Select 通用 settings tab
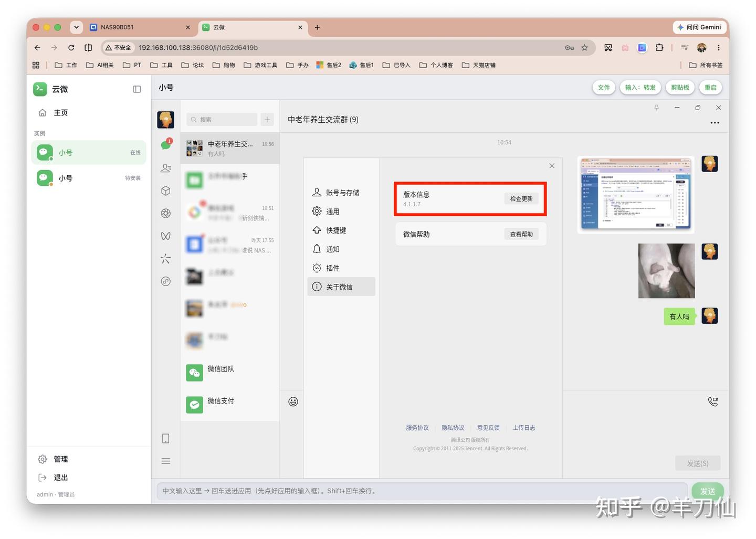 click(x=341, y=212)
